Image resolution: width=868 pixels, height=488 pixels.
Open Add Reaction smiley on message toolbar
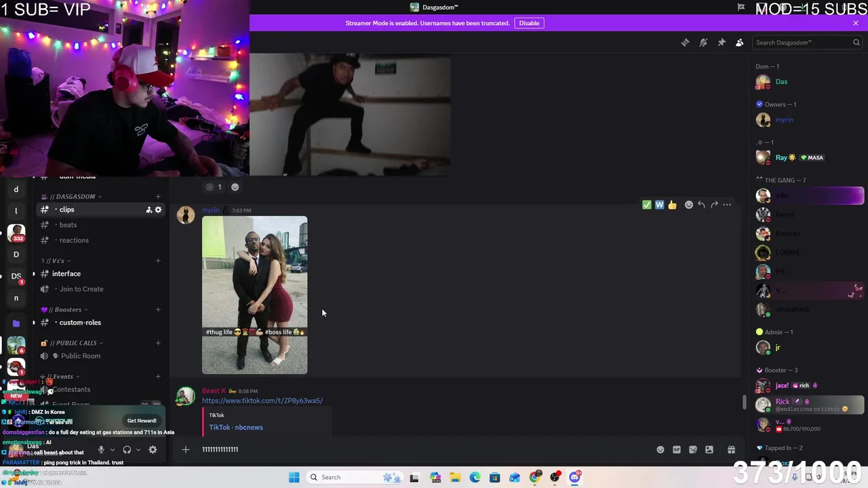click(x=689, y=205)
